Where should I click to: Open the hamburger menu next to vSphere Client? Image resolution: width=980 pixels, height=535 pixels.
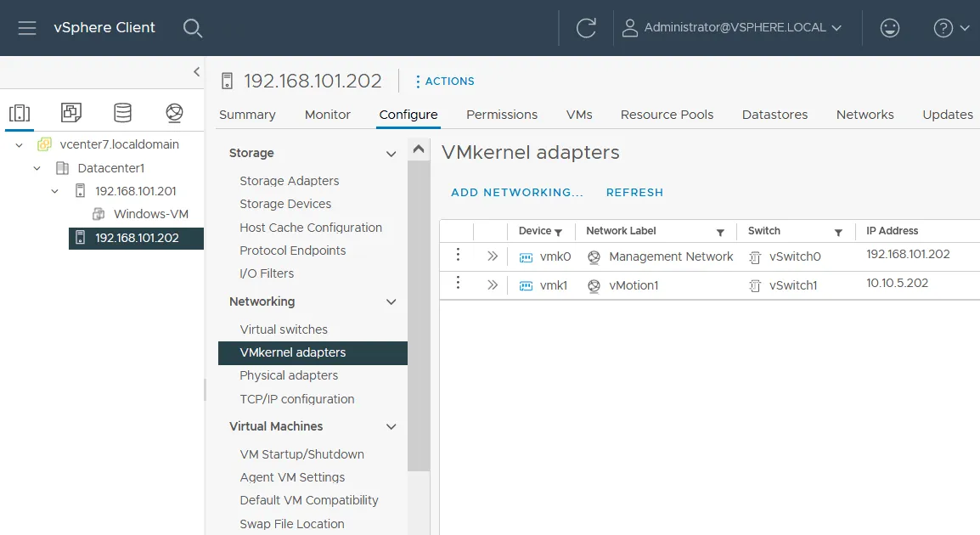tap(27, 27)
